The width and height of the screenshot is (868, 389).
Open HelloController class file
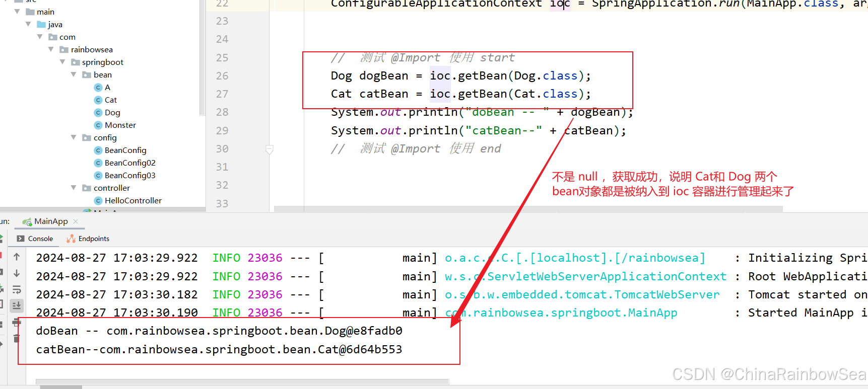pyautogui.click(x=133, y=200)
